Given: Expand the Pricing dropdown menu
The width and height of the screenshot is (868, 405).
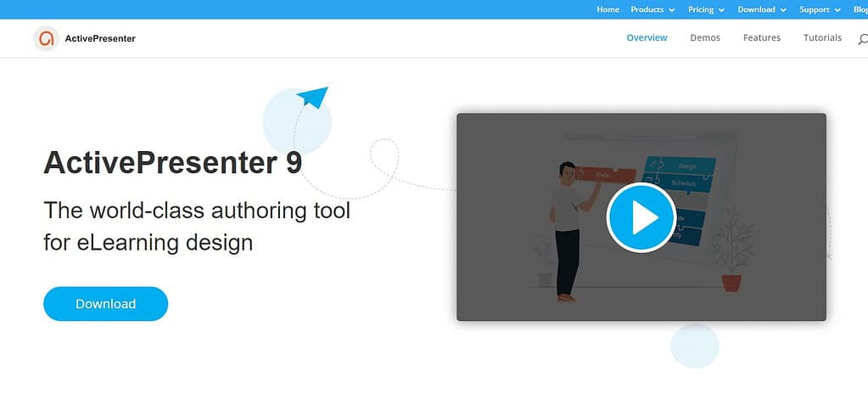Looking at the screenshot, I should 706,9.
